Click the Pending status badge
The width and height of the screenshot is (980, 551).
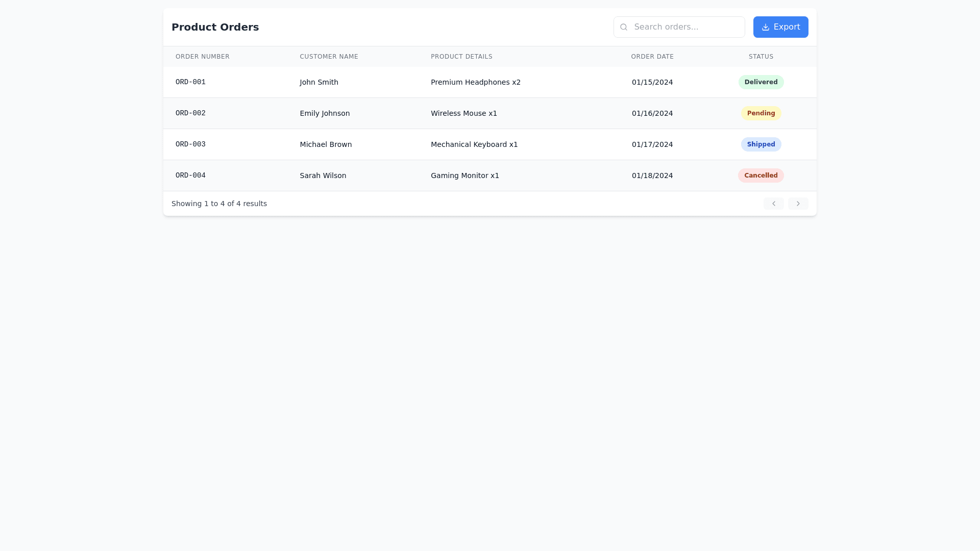click(761, 113)
